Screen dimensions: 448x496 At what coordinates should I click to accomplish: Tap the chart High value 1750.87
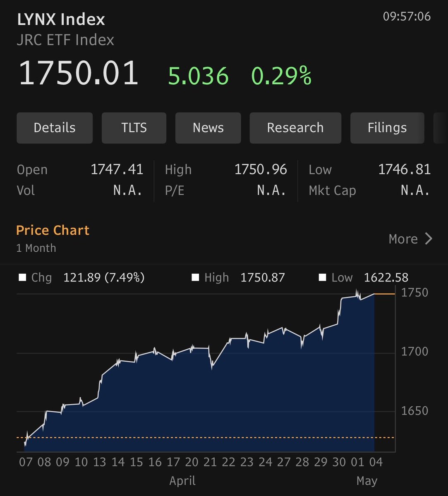263,277
